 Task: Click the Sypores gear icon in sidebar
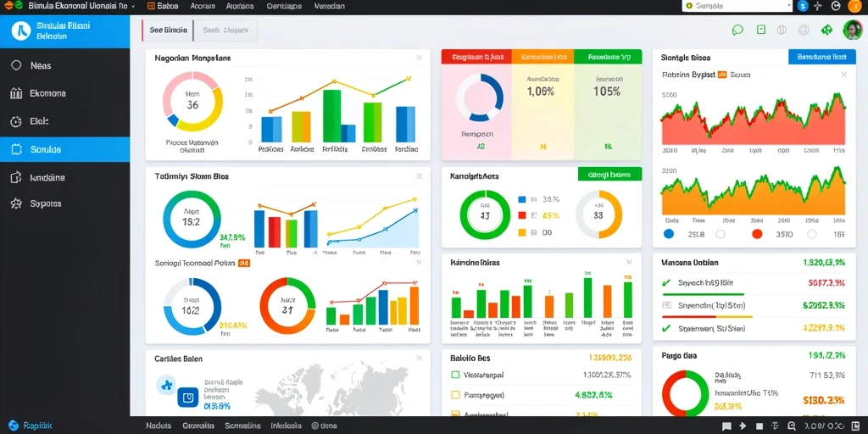pyautogui.click(x=16, y=203)
